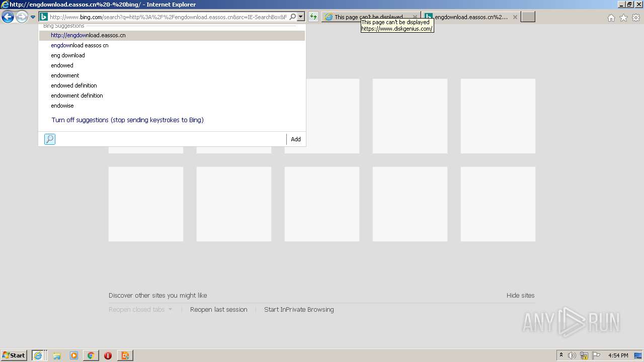Go back with the Back arrow button

click(8, 17)
